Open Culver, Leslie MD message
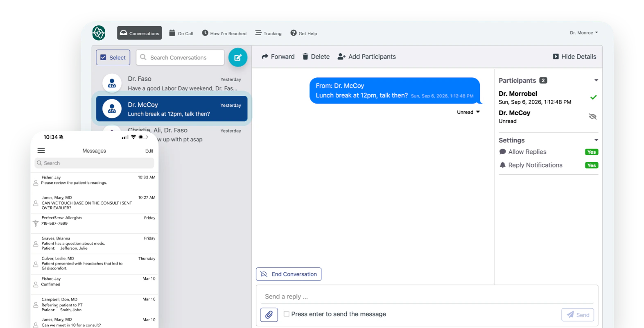Screen dimensions: 644x328 (x=95, y=264)
